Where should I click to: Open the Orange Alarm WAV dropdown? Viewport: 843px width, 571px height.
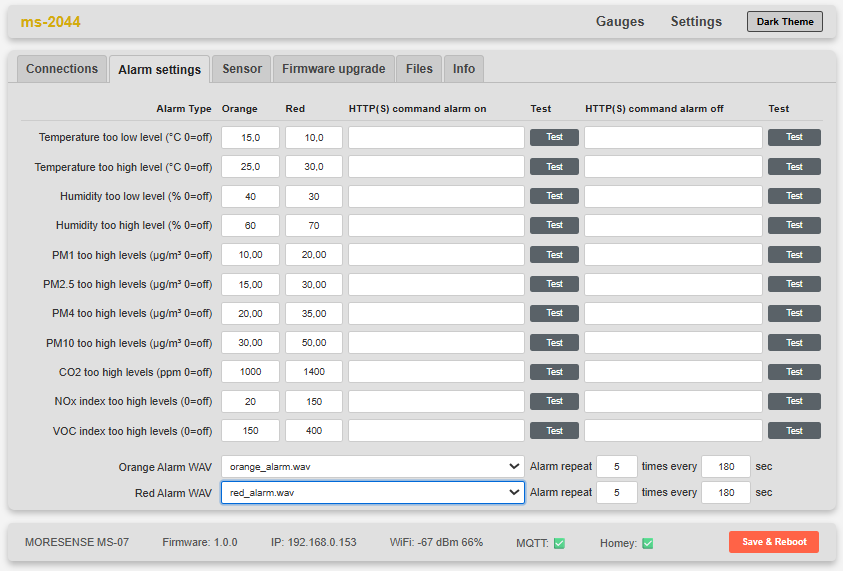pyautogui.click(x=372, y=466)
